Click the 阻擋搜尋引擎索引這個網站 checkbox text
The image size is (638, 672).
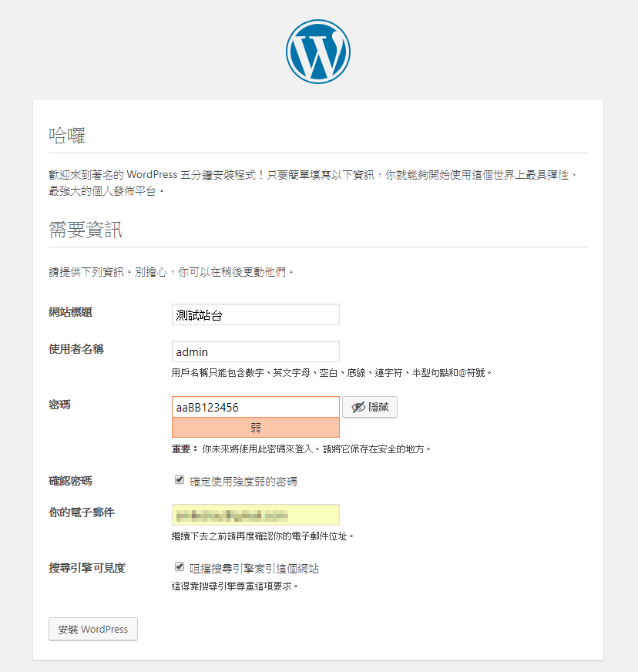254,569
